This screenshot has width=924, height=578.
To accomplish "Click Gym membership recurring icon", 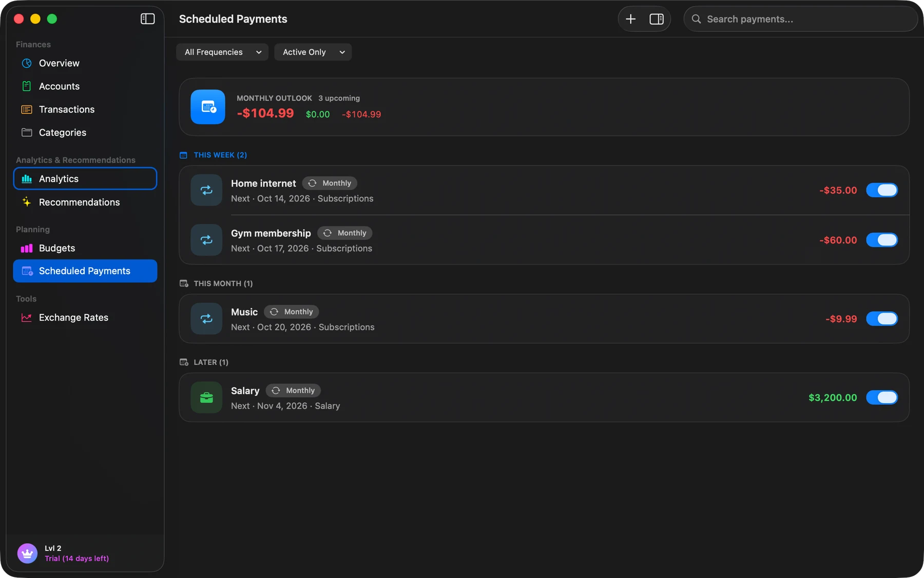I will pyautogui.click(x=206, y=240).
